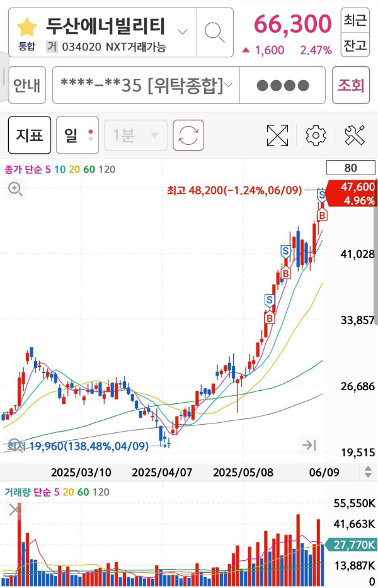
Task: Change the 일 chart period selector
Action: click(77, 135)
